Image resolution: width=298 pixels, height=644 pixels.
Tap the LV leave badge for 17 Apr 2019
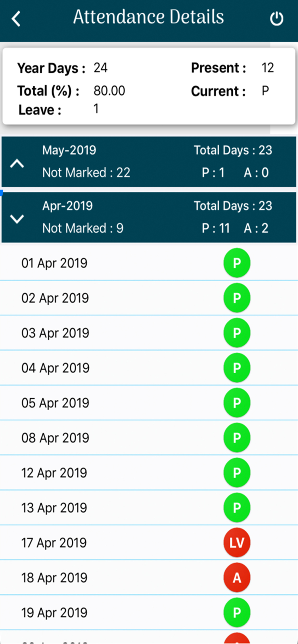click(x=237, y=543)
